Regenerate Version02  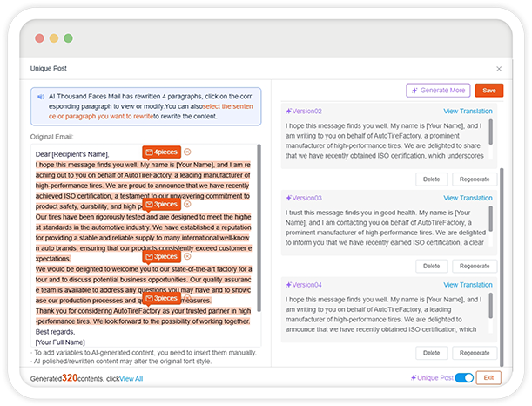(x=475, y=179)
